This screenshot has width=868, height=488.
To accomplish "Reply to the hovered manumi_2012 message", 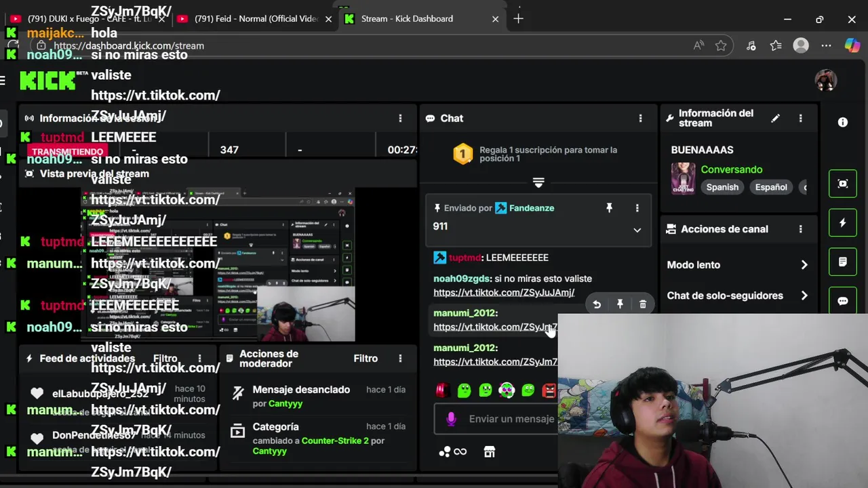I will point(597,305).
